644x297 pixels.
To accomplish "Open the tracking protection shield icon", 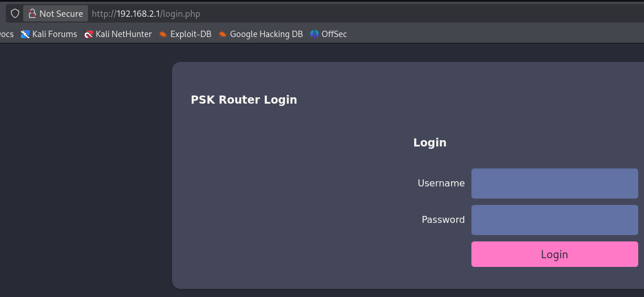I will (x=15, y=13).
